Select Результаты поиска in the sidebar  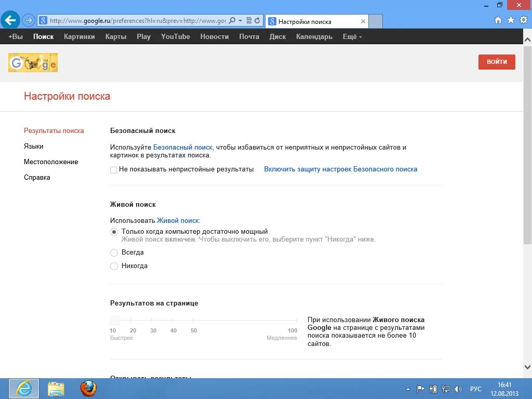click(x=54, y=130)
